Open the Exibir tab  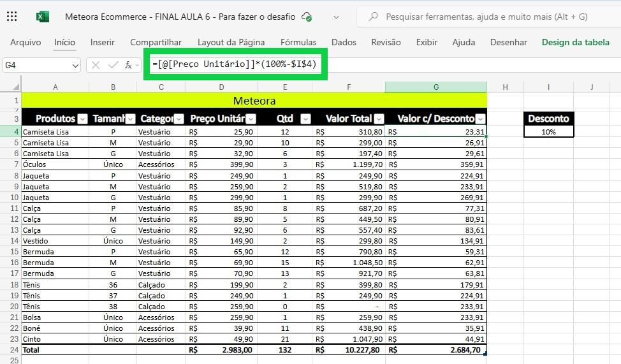(427, 42)
